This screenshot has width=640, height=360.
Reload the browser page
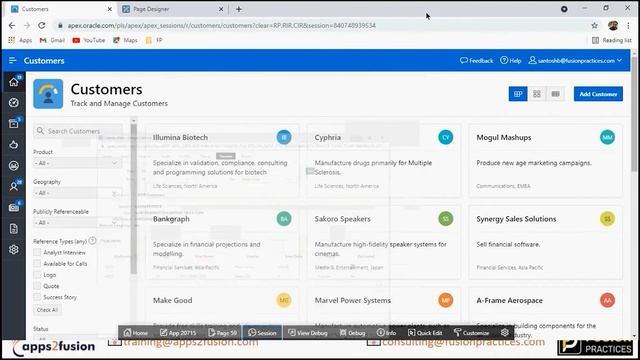point(42,25)
